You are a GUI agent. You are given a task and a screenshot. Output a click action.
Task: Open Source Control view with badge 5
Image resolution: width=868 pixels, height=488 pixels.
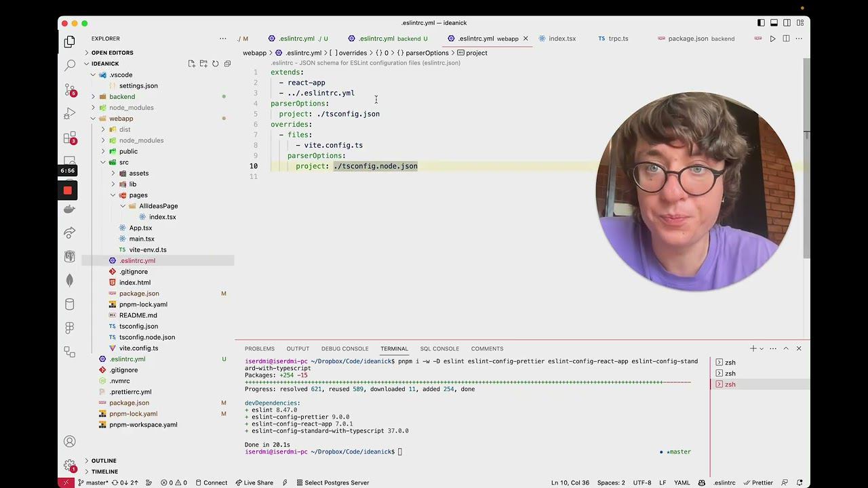[69, 89]
